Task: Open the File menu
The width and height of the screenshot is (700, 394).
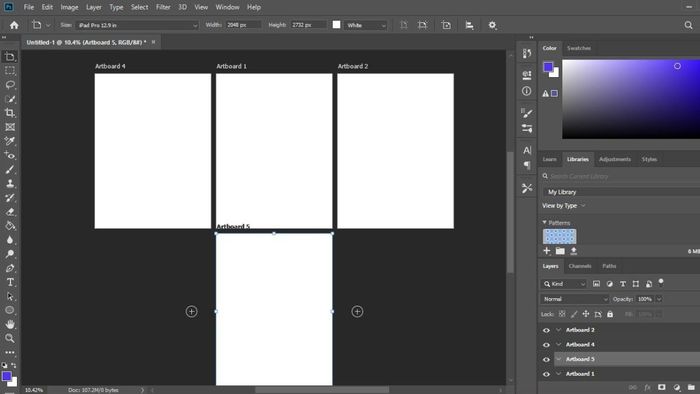Action: 29,7
